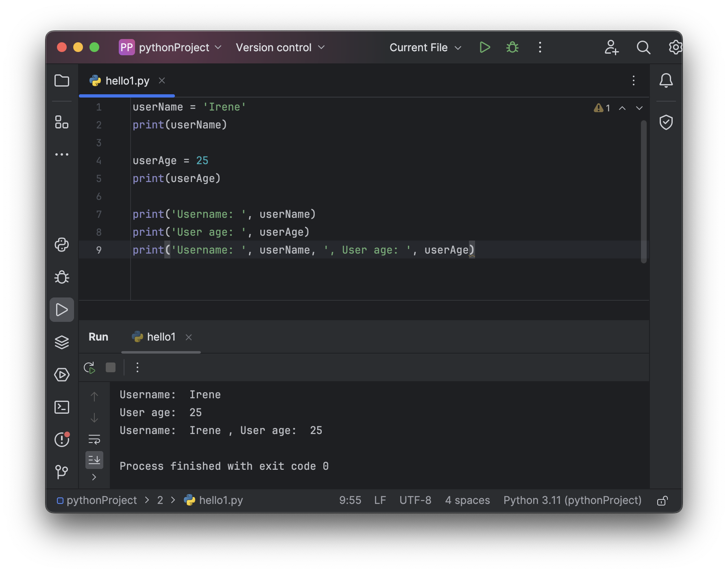Open the Debug tool window in sidebar
Screen dimensions: 728x573
(x=62, y=277)
